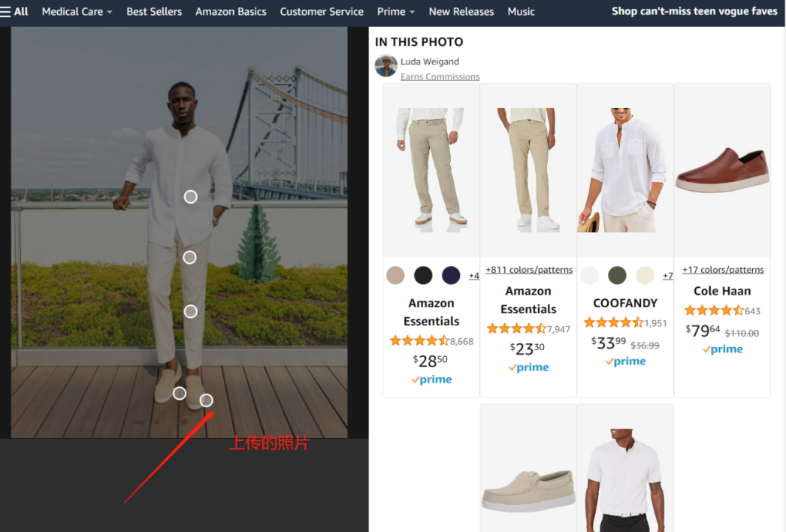Click the Earns Commissions link
786x532 pixels.
tap(440, 77)
